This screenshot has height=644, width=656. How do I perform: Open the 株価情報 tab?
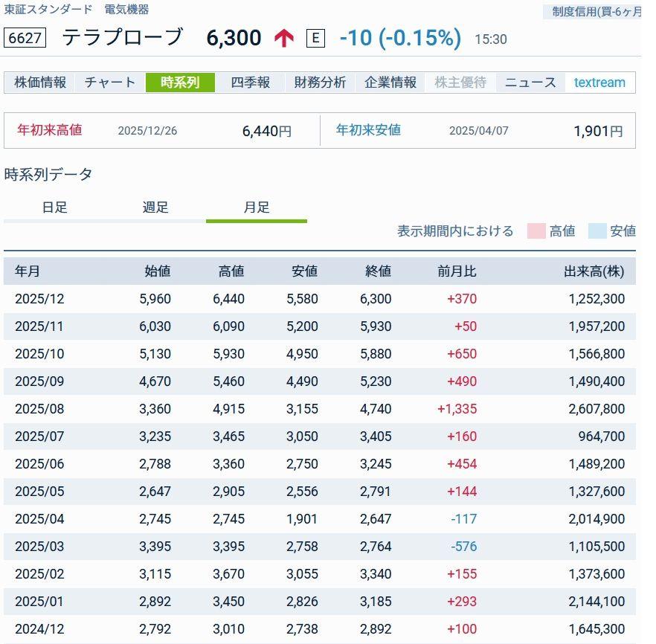[40, 83]
